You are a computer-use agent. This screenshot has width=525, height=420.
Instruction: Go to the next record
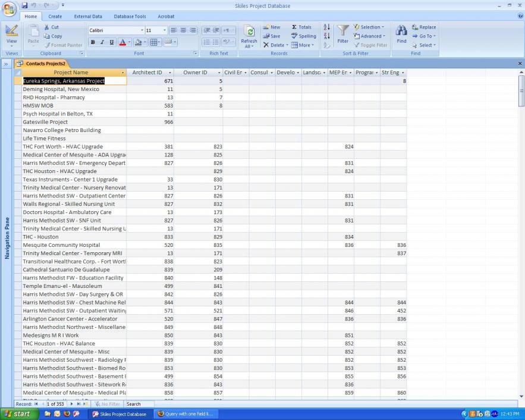coord(72,404)
